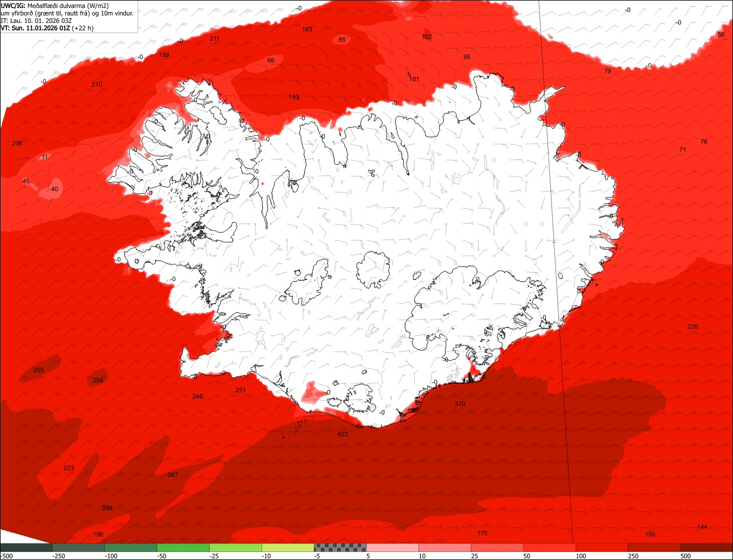Click the map value '251'

241,390
